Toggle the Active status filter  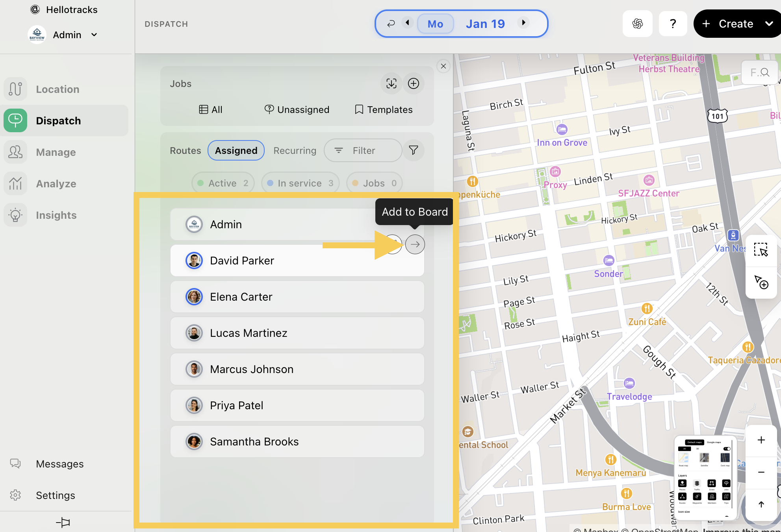pyautogui.click(x=223, y=183)
